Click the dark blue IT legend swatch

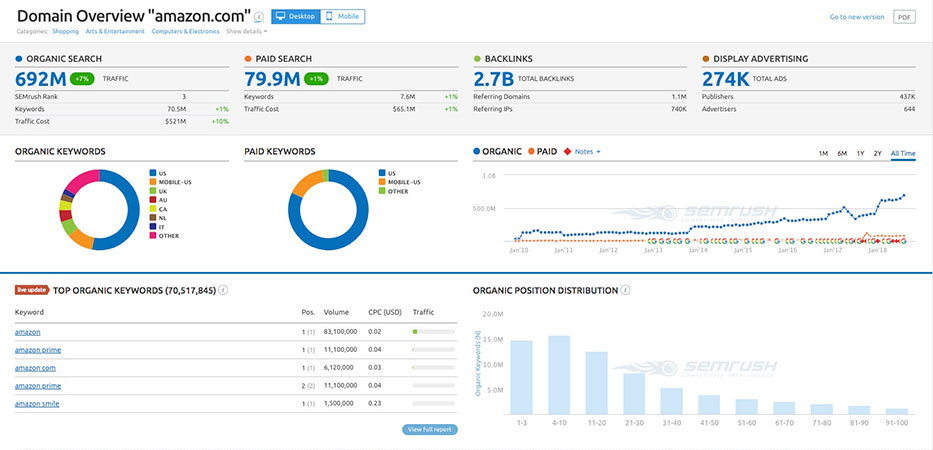coord(152,227)
